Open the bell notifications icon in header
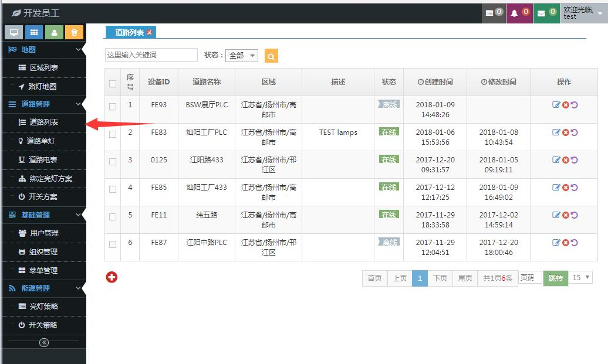Screen dimensions: 608x364 pos(519,12)
